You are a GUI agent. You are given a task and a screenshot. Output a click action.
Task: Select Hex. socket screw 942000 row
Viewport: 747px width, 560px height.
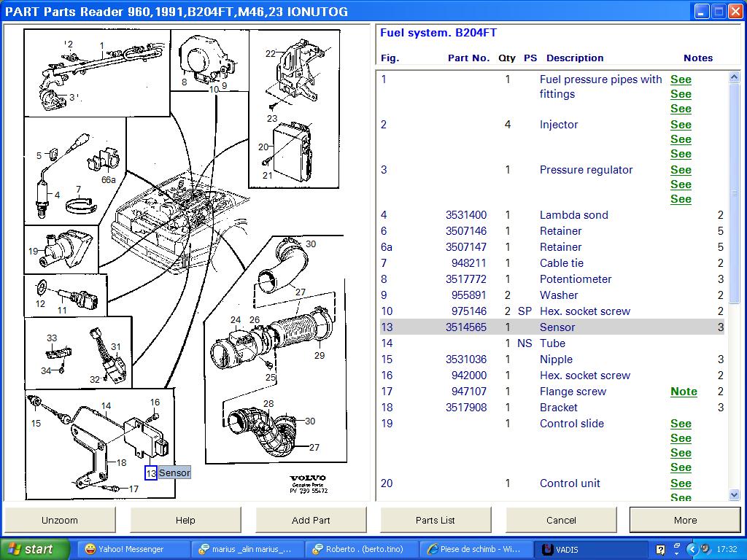pyautogui.click(x=552, y=376)
